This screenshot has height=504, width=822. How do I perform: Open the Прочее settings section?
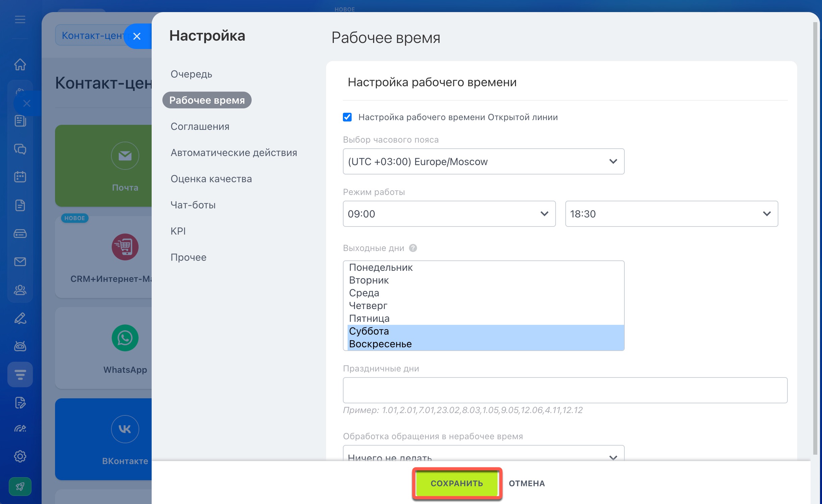189,257
